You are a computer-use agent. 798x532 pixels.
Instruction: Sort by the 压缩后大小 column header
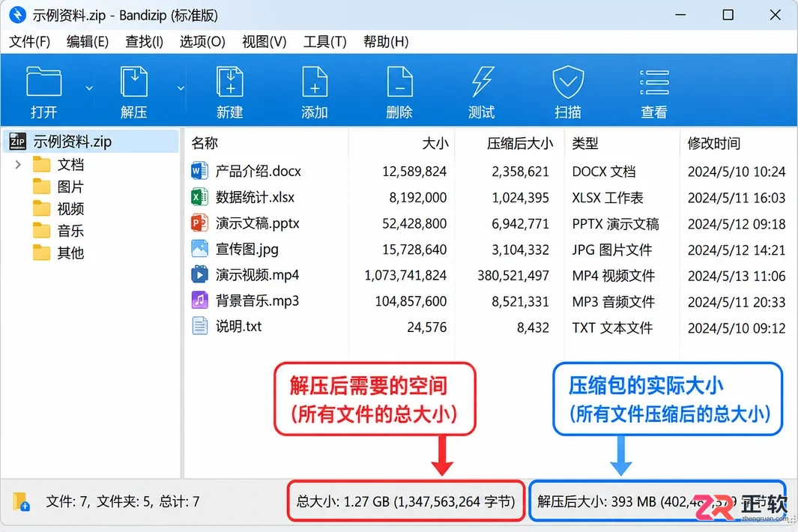pyautogui.click(x=519, y=143)
